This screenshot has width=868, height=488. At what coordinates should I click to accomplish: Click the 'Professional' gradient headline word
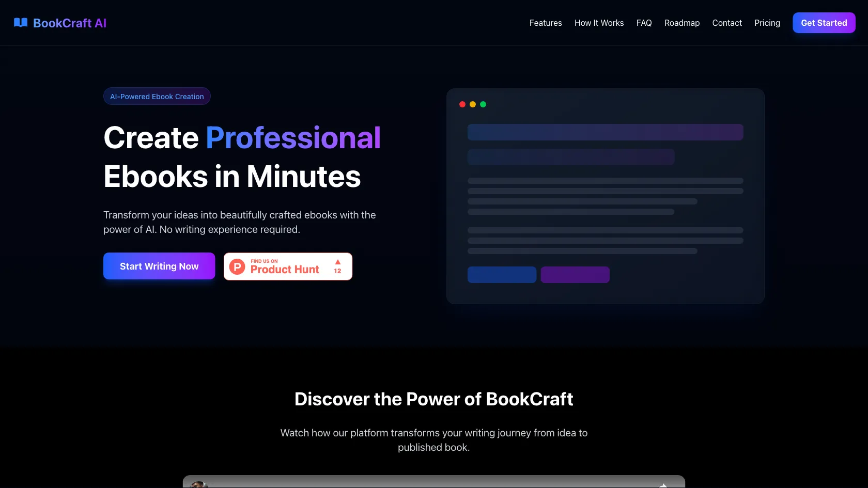click(293, 137)
